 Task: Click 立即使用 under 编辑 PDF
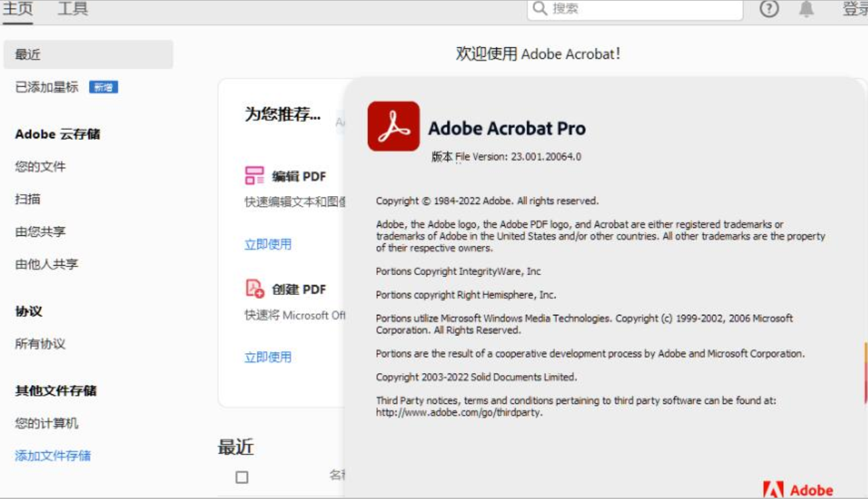point(268,244)
